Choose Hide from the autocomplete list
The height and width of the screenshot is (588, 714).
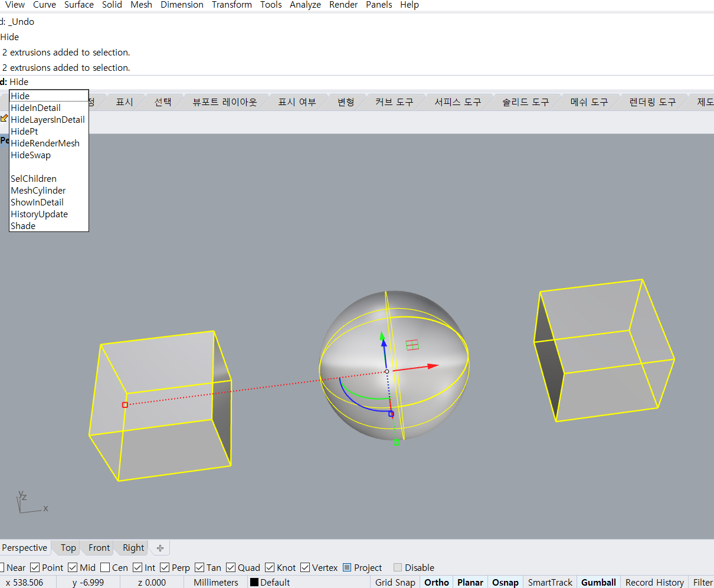tap(49, 96)
